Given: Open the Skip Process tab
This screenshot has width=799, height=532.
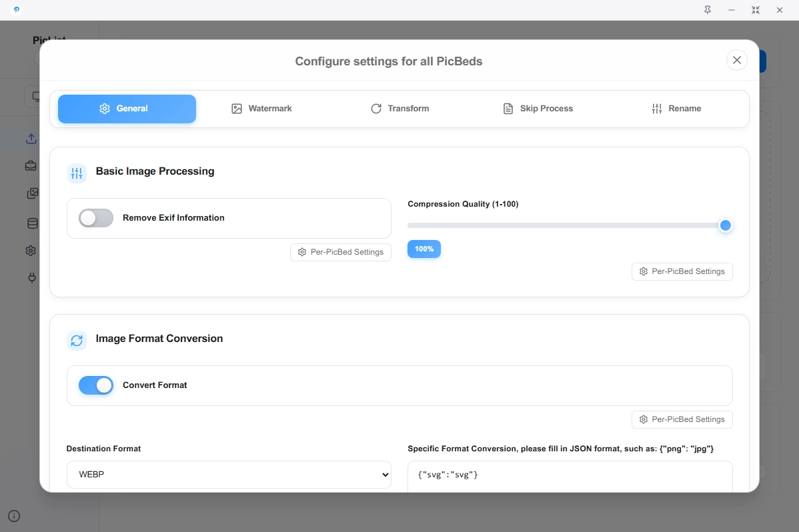Looking at the screenshot, I should click(538, 109).
